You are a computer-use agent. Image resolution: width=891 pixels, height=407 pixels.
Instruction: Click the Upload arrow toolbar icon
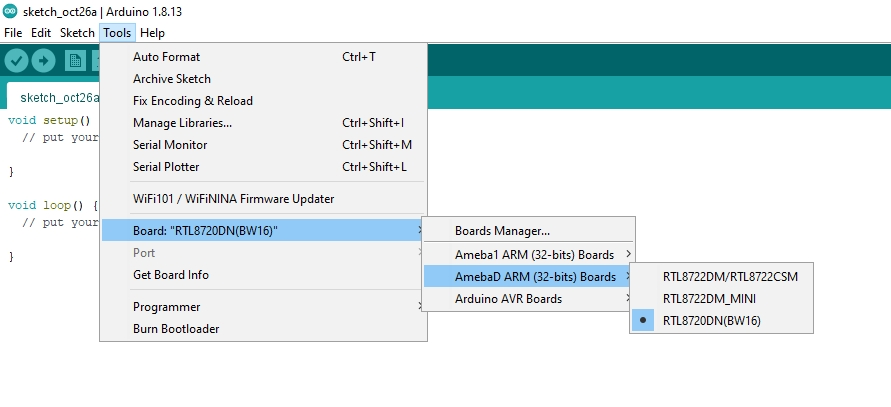pos(43,60)
